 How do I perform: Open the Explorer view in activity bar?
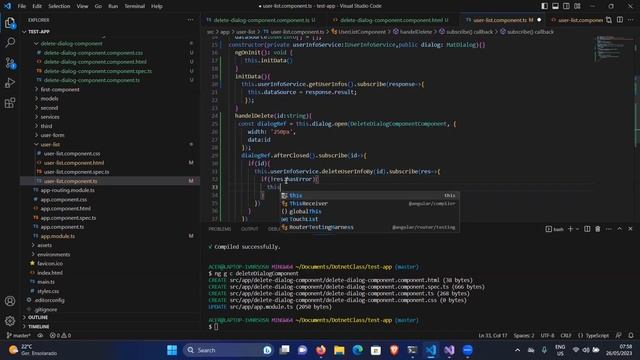(x=10, y=23)
